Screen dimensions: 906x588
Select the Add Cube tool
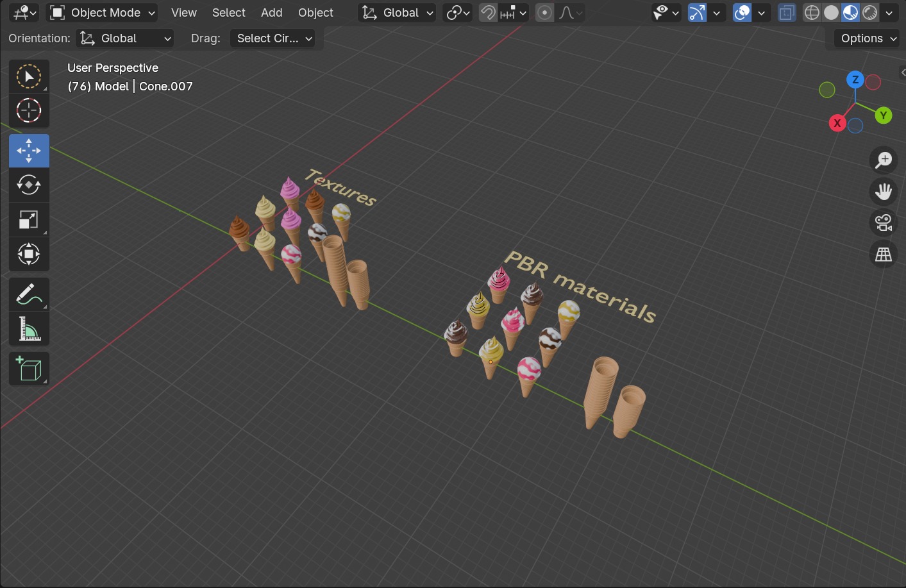29,369
